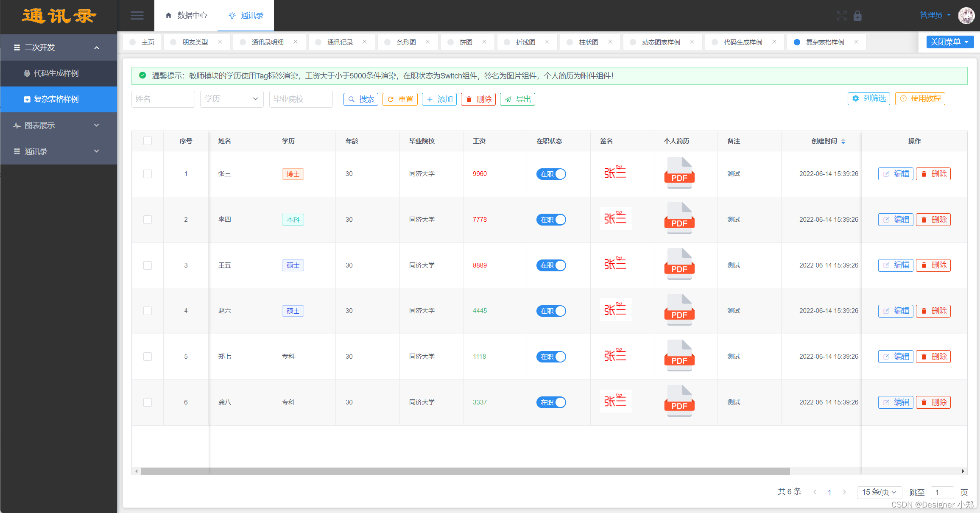Open the 学历 education dropdown
The image size is (980, 513).
232,99
